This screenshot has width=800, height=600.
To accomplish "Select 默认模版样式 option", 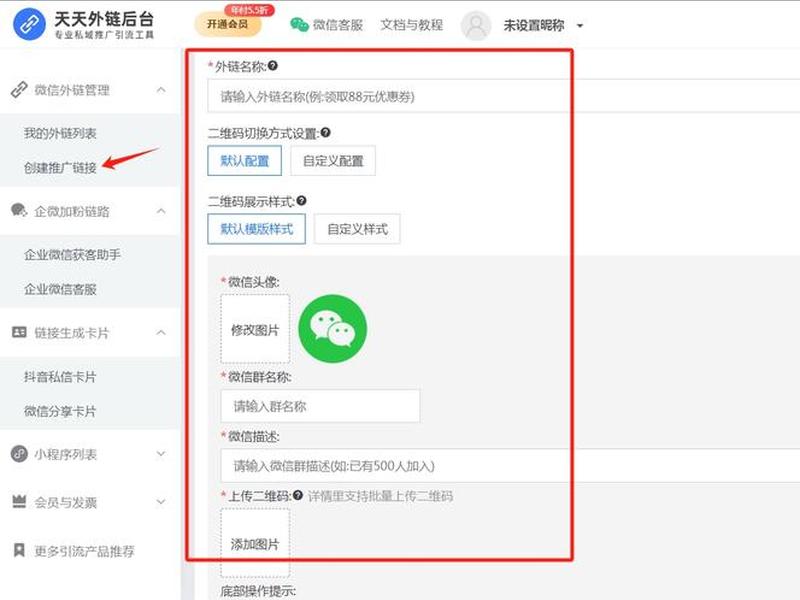I will click(257, 229).
